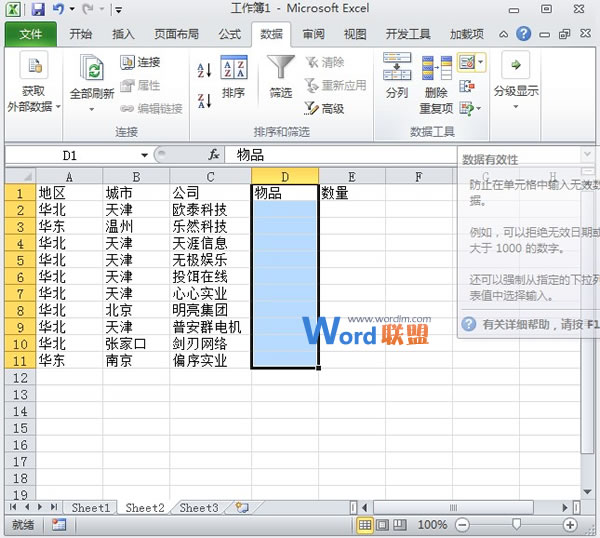Image resolution: width=600 pixels, height=538 pixels.
Task: Expand Outline (分级显示) dropdown arrow
Action: (516, 107)
